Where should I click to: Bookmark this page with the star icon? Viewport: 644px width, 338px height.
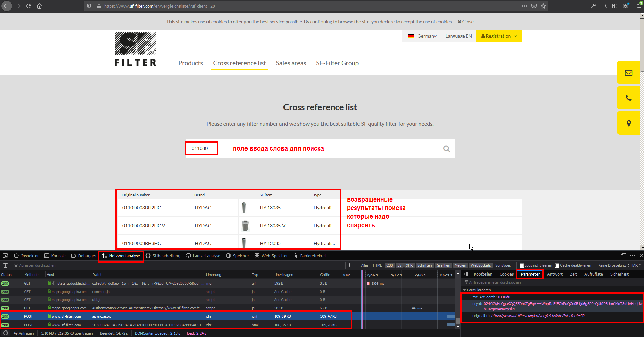(543, 6)
